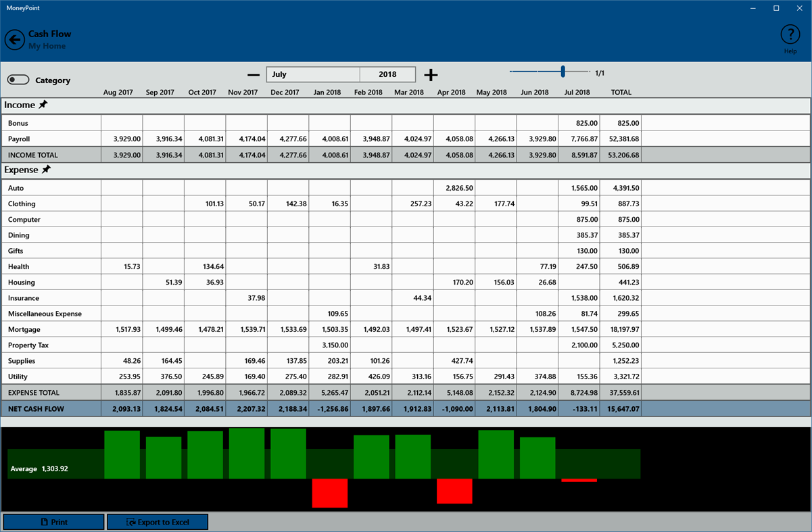Click the plus to go to next month
The image size is (812, 532).
click(x=431, y=74)
